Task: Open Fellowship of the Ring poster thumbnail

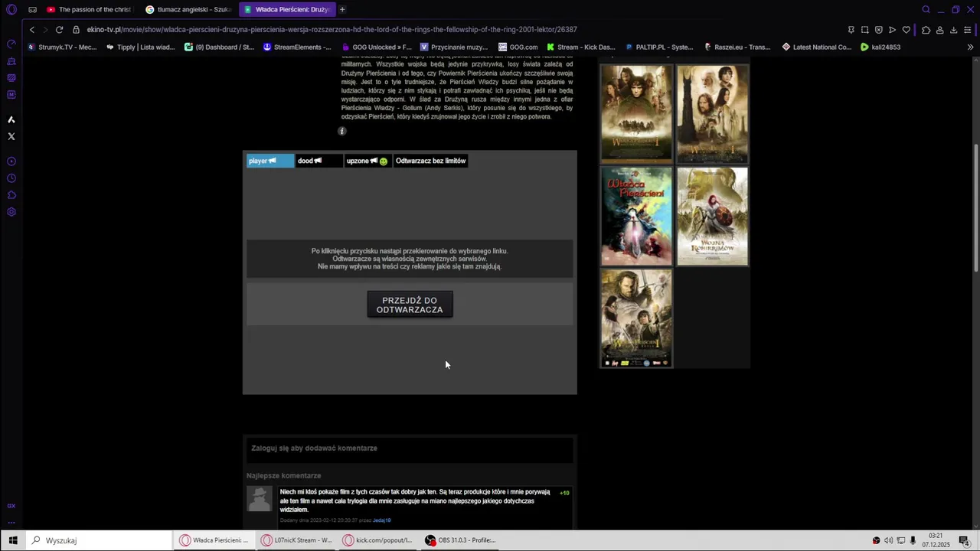Action: 636,113
